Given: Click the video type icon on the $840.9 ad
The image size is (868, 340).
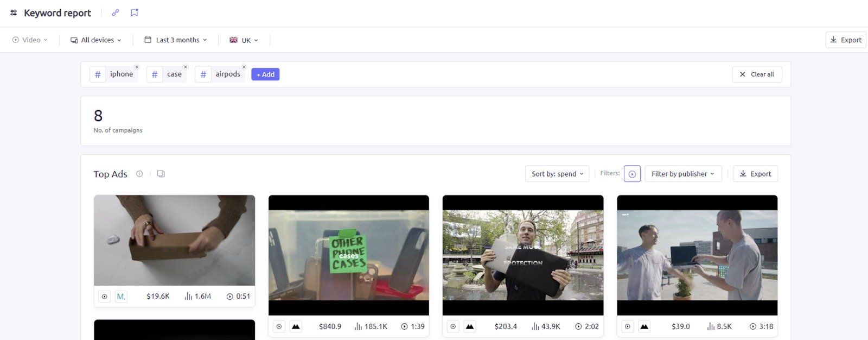Looking at the screenshot, I should pos(279,326).
